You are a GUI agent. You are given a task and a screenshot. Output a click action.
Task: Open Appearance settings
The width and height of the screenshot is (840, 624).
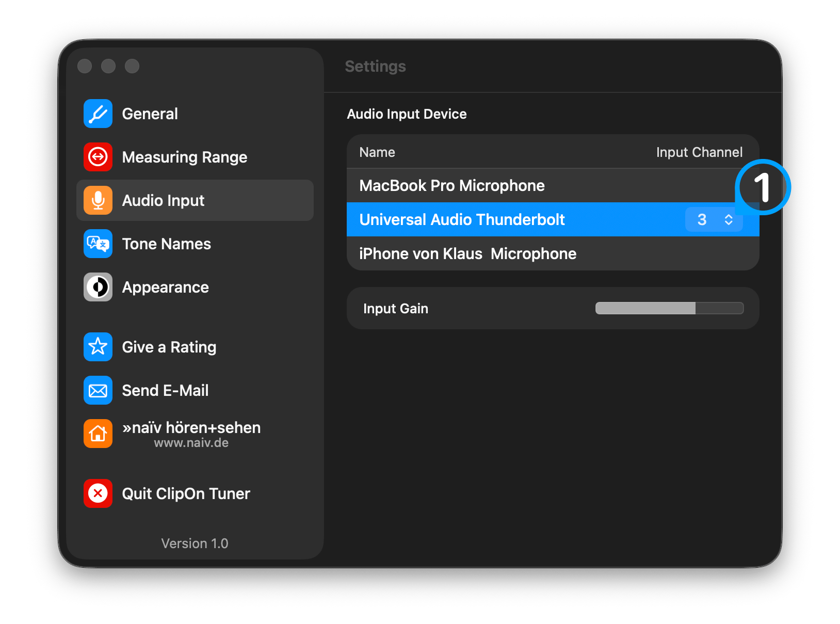tap(195, 287)
